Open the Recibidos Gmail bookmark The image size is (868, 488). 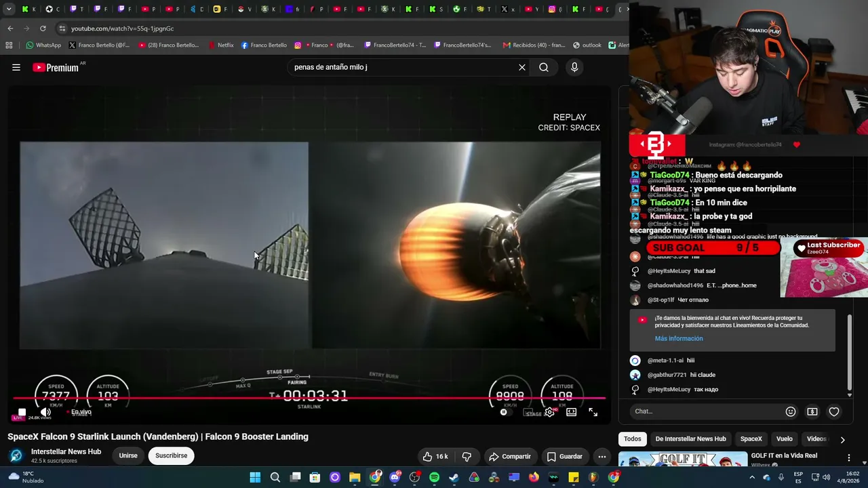click(x=534, y=45)
